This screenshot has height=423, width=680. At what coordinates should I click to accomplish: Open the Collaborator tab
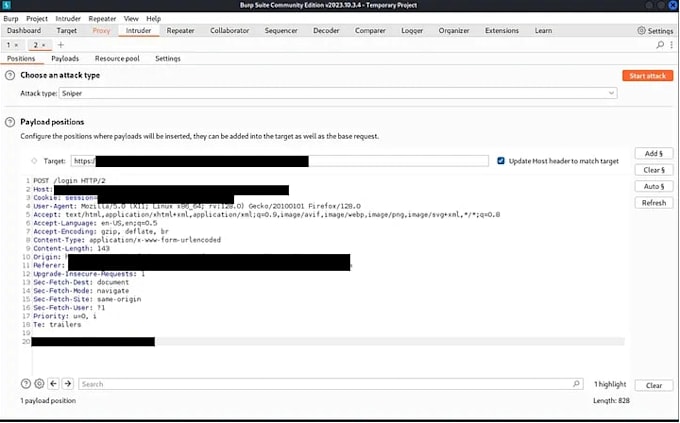click(x=229, y=30)
